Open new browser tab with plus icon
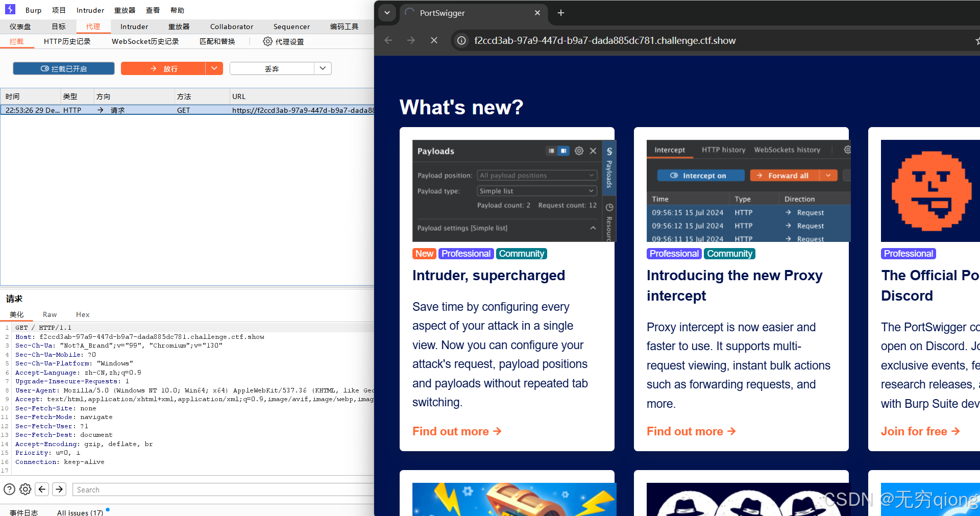 [x=561, y=13]
